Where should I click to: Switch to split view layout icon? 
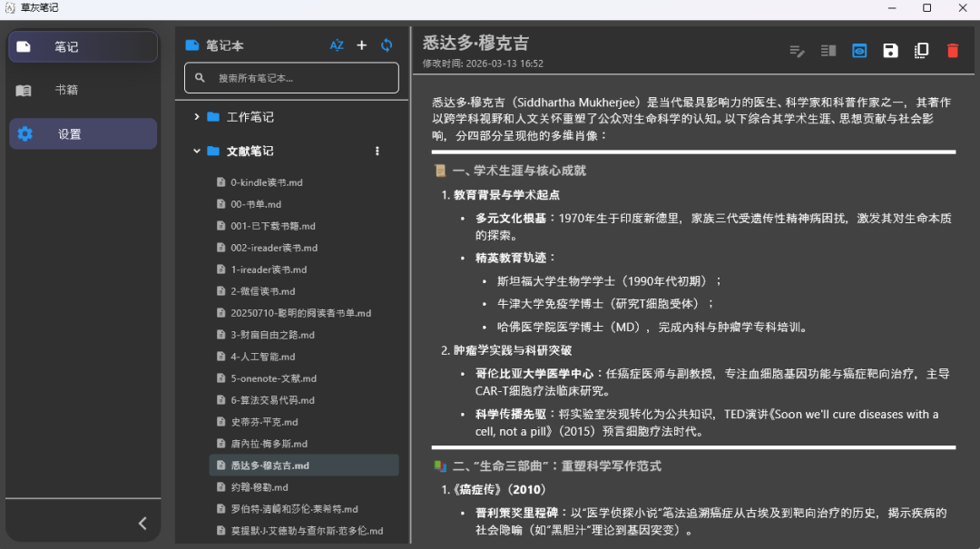[x=828, y=51]
